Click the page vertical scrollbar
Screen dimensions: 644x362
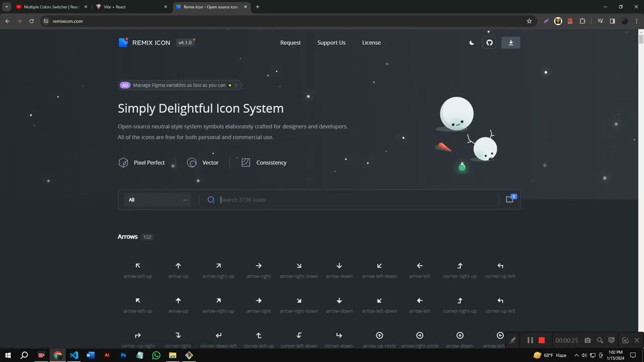tap(641, 39)
